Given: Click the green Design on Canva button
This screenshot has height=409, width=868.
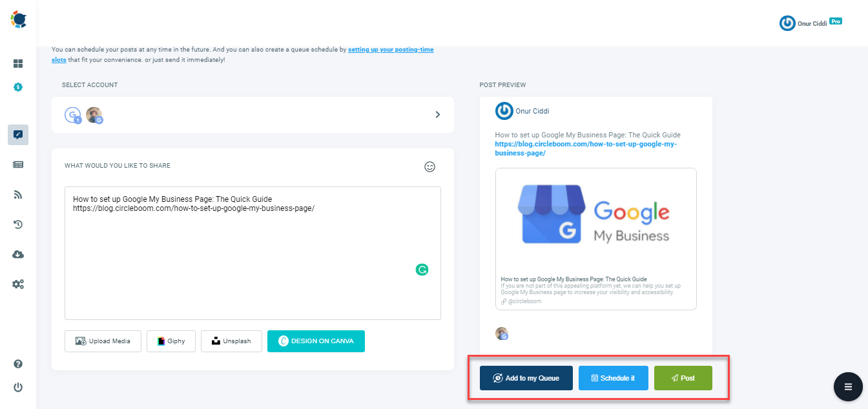Looking at the screenshot, I should pyautogui.click(x=316, y=341).
